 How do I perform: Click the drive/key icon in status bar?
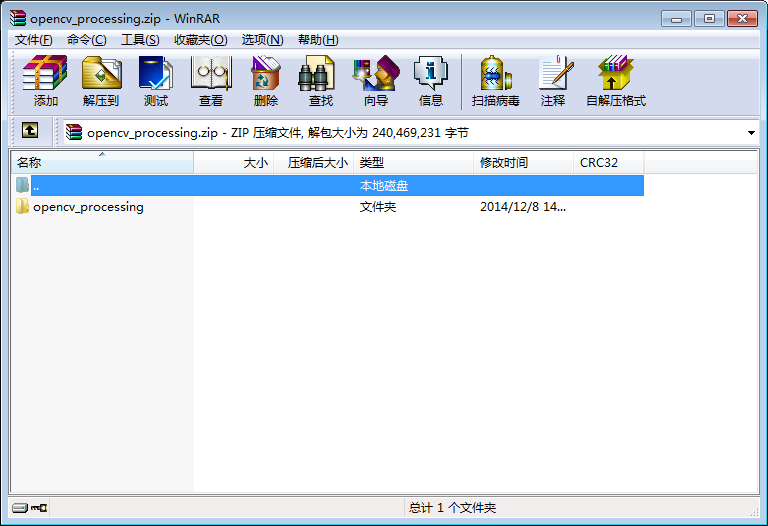tap(29, 507)
